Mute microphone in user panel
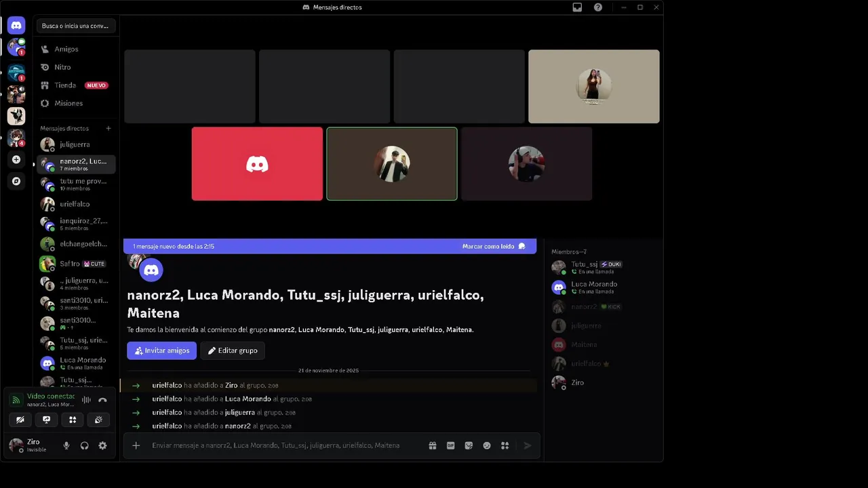Image resolution: width=868 pixels, height=488 pixels. point(66,445)
